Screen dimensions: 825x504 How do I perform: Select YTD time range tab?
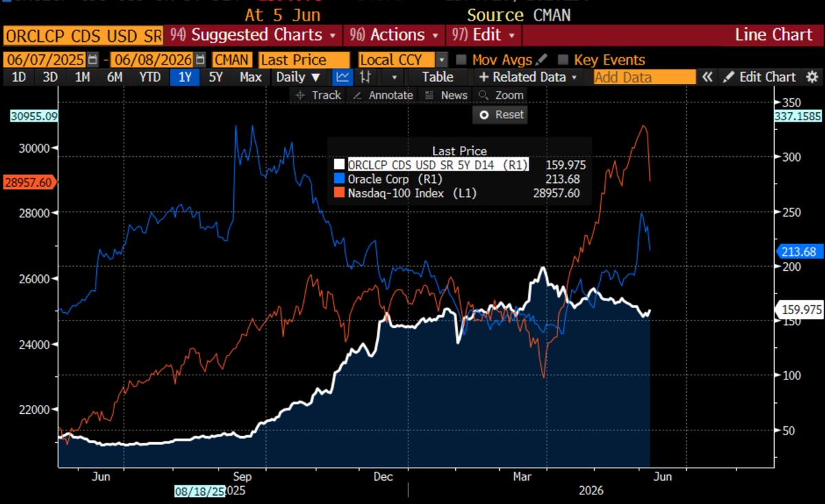click(149, 77)
